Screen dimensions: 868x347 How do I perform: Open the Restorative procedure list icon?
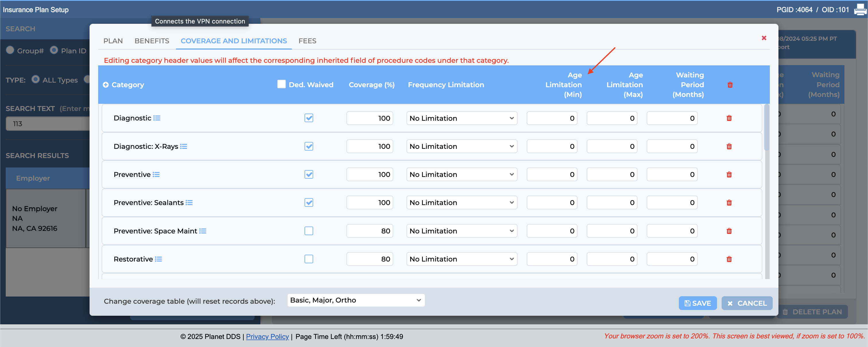coord(158,259)
